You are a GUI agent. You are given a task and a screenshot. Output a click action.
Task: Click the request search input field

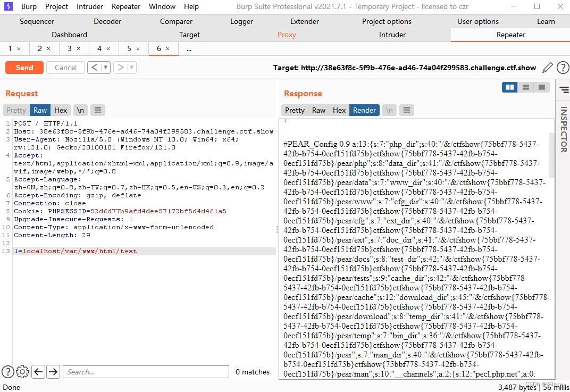146,372
